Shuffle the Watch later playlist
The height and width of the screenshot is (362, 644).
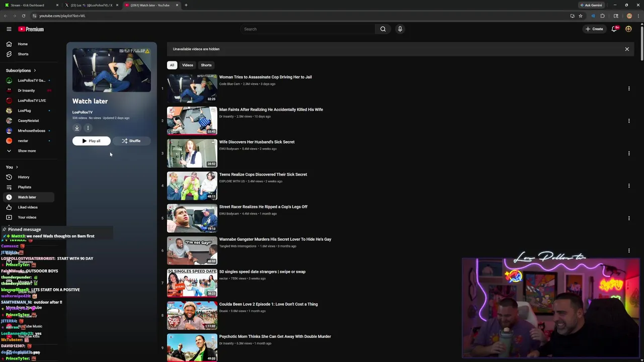tap(131, 141)
